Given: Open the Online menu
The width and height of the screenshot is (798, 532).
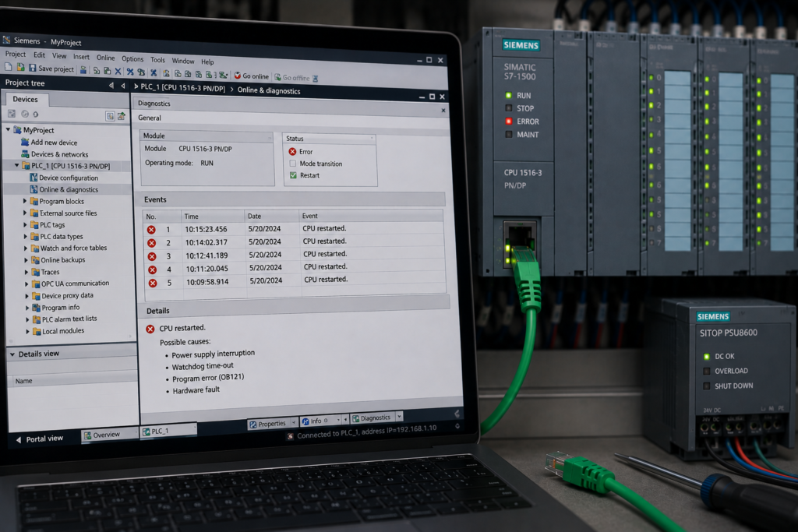Looking at the screenshot, I should coord(105,58).
